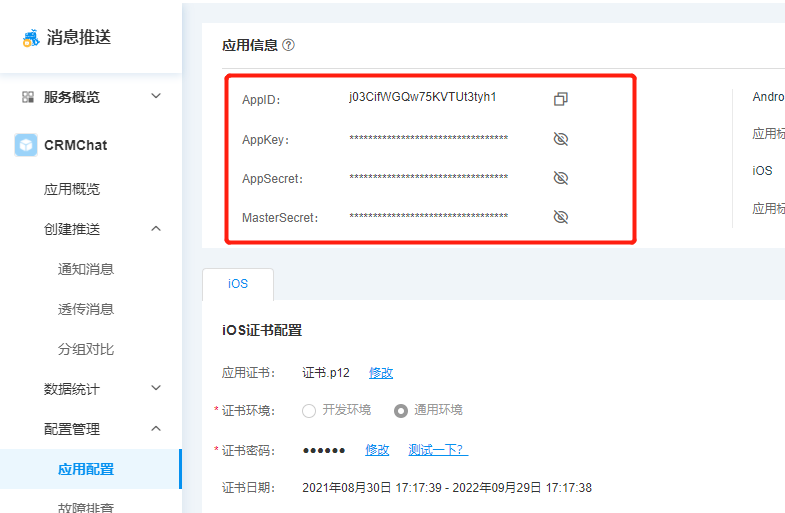Click the 消息推送 logo icon
Viewport: 785px width, 513px height.
[31, 38]
